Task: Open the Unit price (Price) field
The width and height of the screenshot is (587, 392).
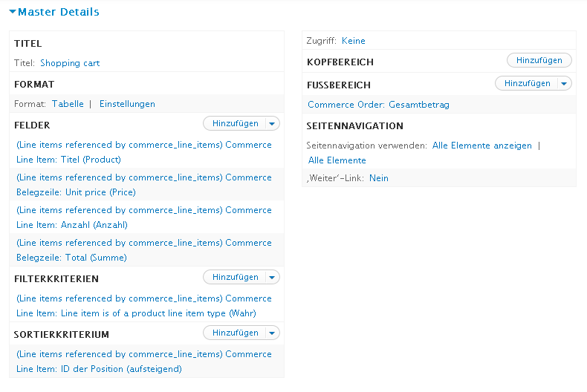Action: pyautogui.click(x=144, y=184)
